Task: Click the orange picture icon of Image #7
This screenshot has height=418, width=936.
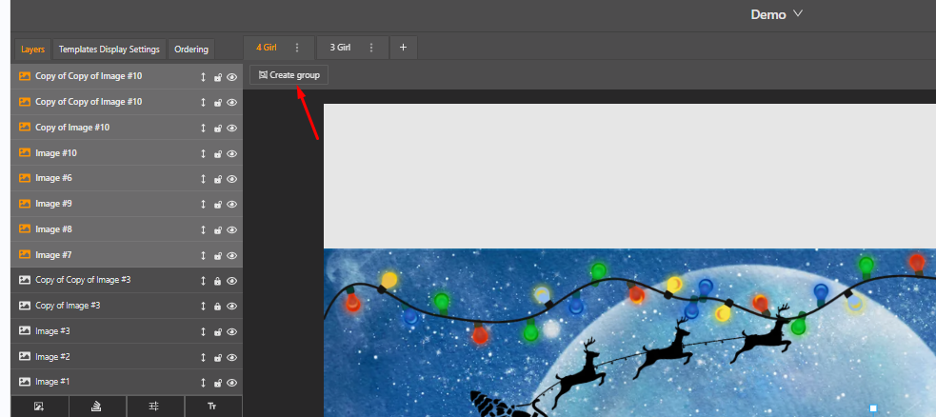Action: (24, 254)
